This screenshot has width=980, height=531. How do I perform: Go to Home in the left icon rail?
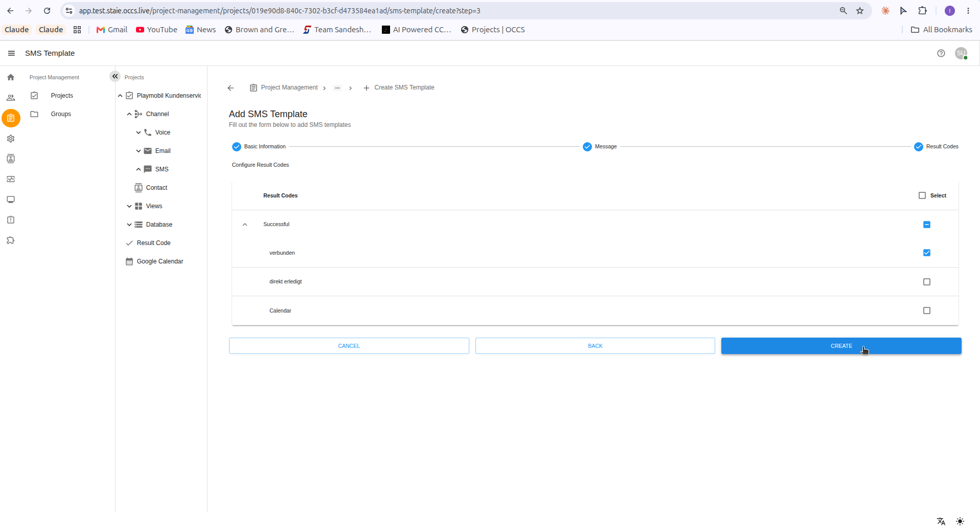click(11, 77)
